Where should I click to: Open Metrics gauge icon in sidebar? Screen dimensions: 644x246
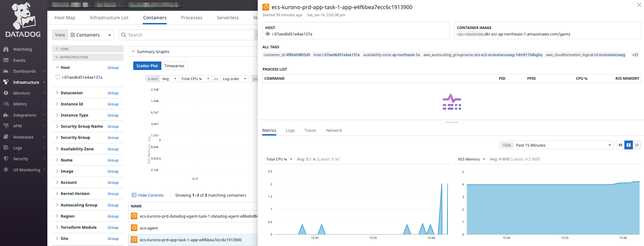[6, 104]
